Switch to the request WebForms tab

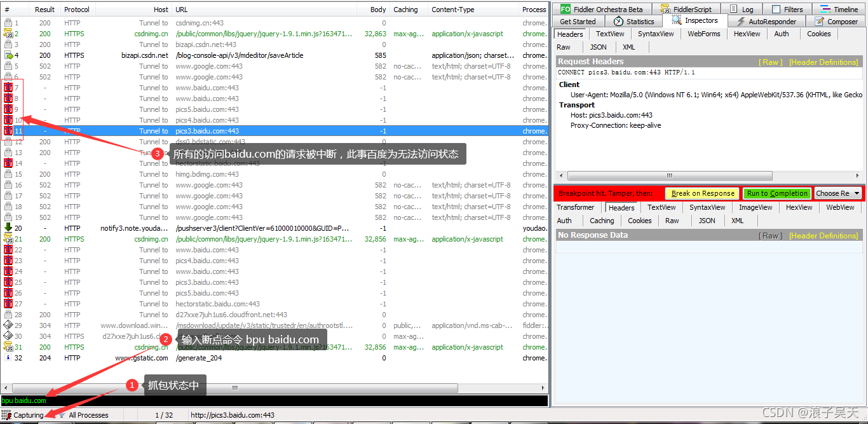point(703,34)
